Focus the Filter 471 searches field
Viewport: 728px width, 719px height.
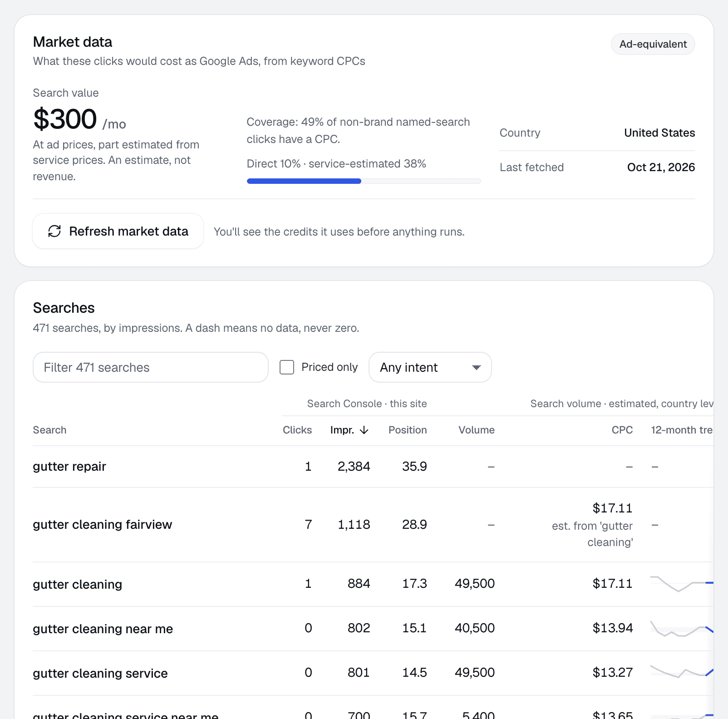(x=151, y=367)
